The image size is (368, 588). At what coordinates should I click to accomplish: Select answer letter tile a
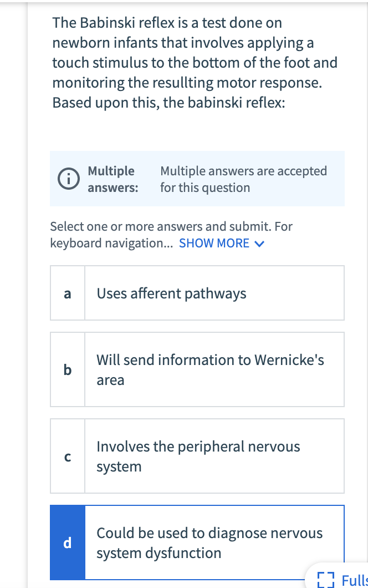tap(68, 293)
